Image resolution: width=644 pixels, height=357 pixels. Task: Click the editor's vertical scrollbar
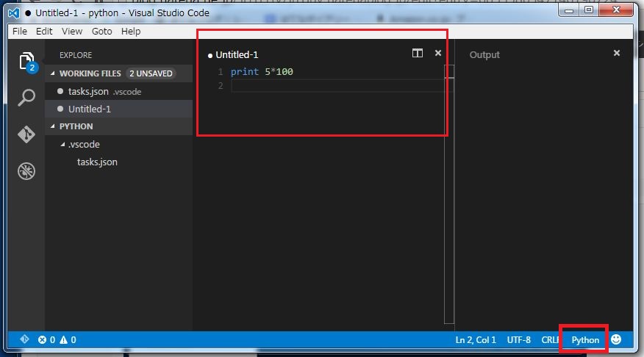click(449, 194)
